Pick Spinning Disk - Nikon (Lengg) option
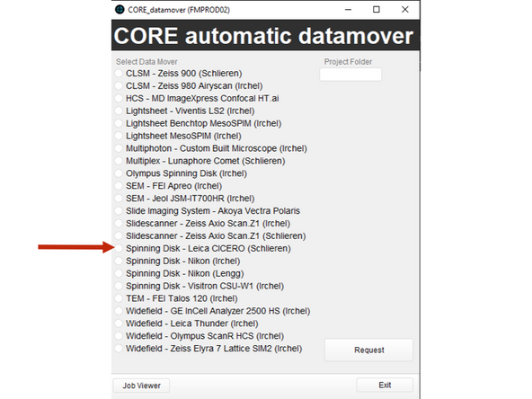Viewport: 532px width, 399px height. point(119,273)
